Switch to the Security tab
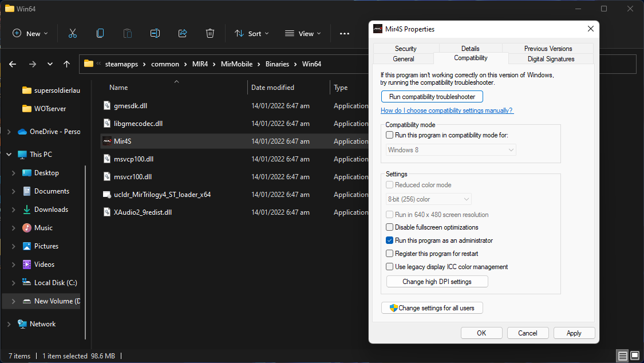Screen dimensions: 644x363 (x=406, y=49)
